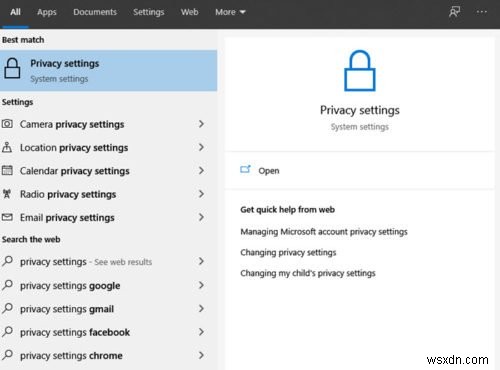This screenshot has width=500, height=370.
Task: Click the envelope icon beside Email privacy settings
Action: pos(7,217)
